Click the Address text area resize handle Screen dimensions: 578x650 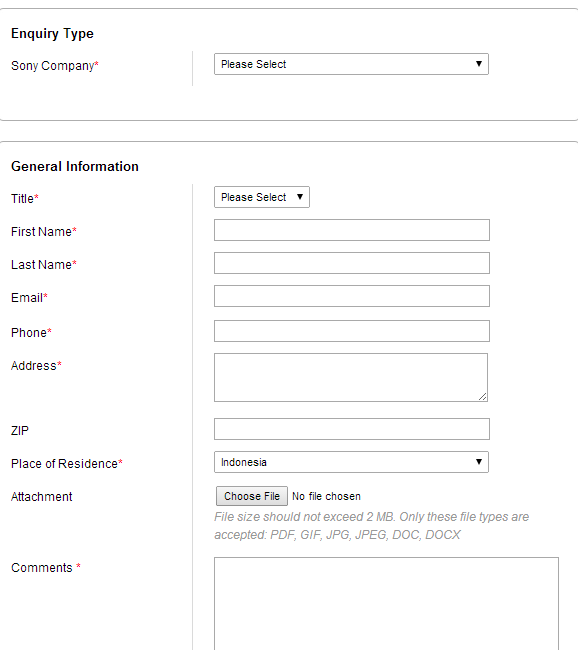(483, 397)
